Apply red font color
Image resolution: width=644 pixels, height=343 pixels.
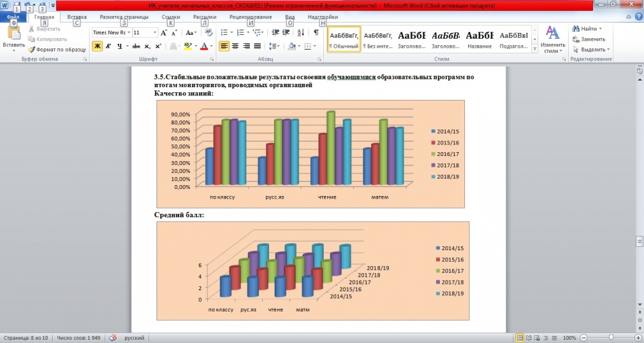click(204, 46)
